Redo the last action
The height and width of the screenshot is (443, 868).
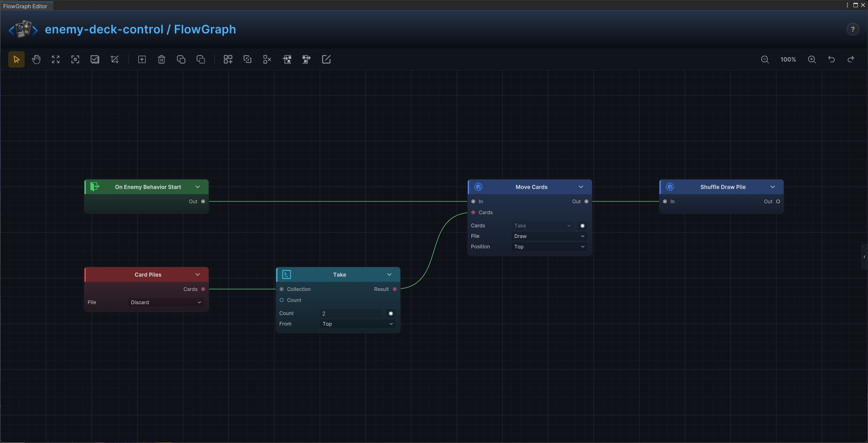(x=851, y=59)
